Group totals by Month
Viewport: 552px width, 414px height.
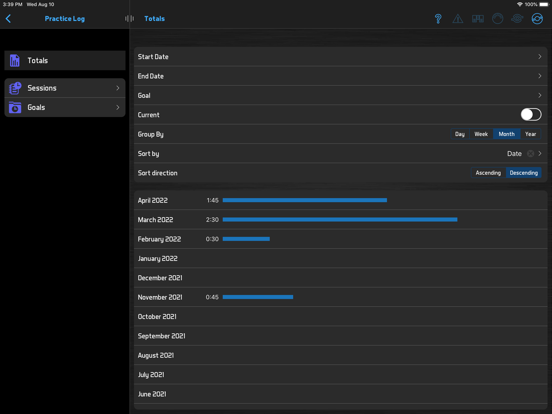click(507, 134)
